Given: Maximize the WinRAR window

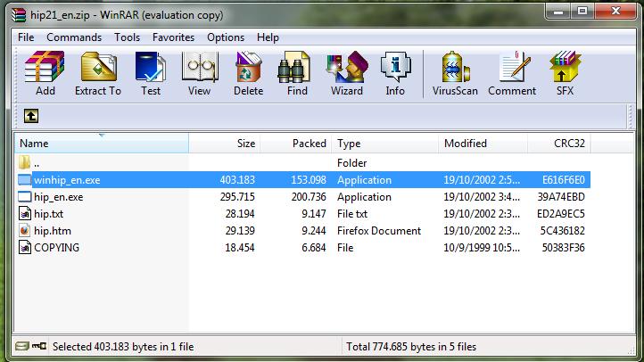Looking at the screenshot, I should [582, 12].
